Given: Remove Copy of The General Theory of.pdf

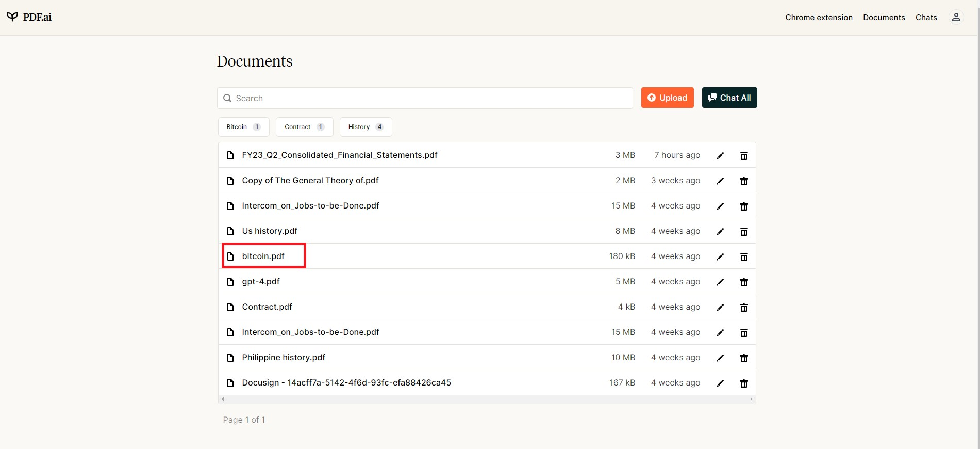Looking at the screenshot, I should coord(743,181).
